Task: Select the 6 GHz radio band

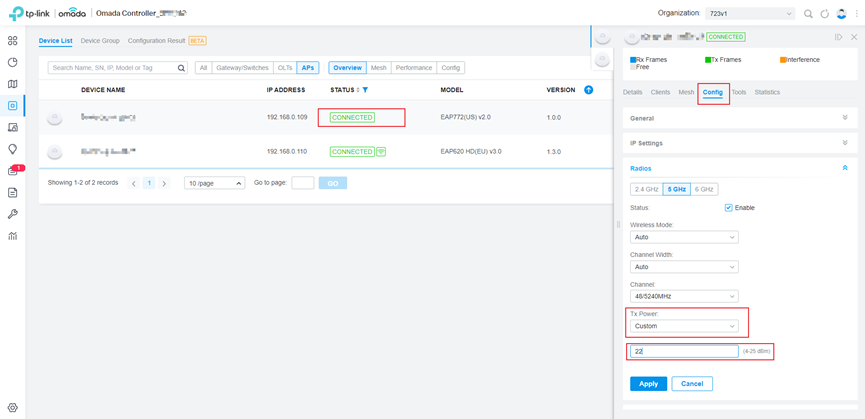Action: [704, 189]
